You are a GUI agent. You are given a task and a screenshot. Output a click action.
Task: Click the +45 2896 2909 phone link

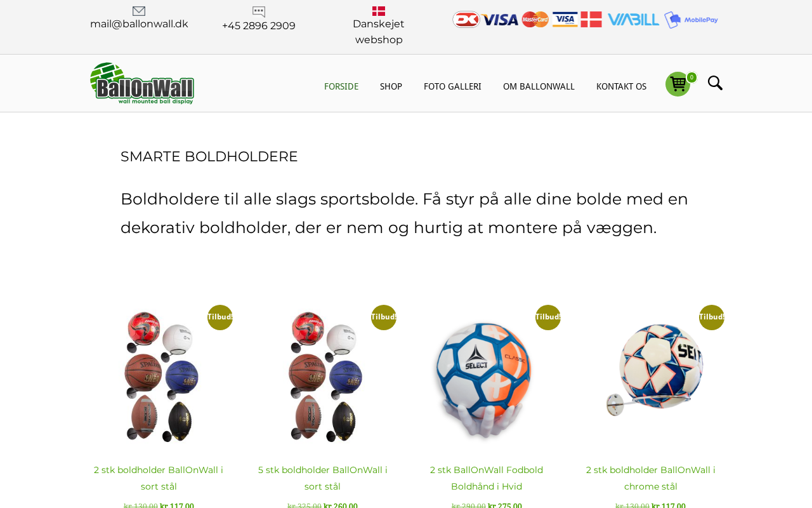pos(259,26)
